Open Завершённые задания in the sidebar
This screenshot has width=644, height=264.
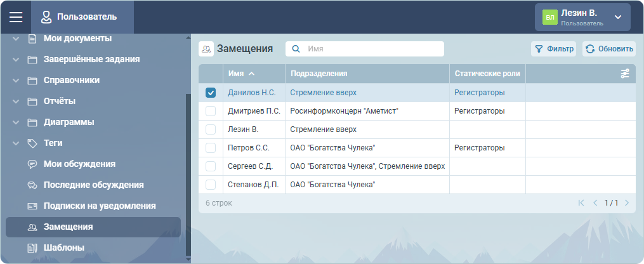(x=91, y=60)
